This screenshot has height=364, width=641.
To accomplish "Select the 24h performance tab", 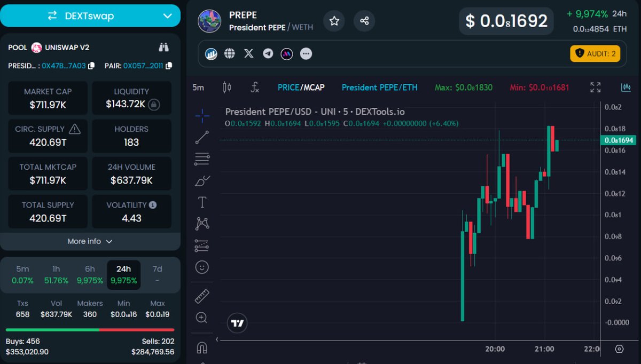I will [123, 275].
